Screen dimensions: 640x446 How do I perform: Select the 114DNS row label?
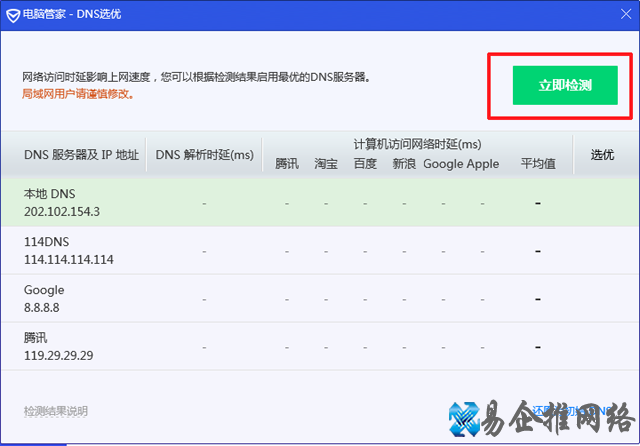pos(47,242)
